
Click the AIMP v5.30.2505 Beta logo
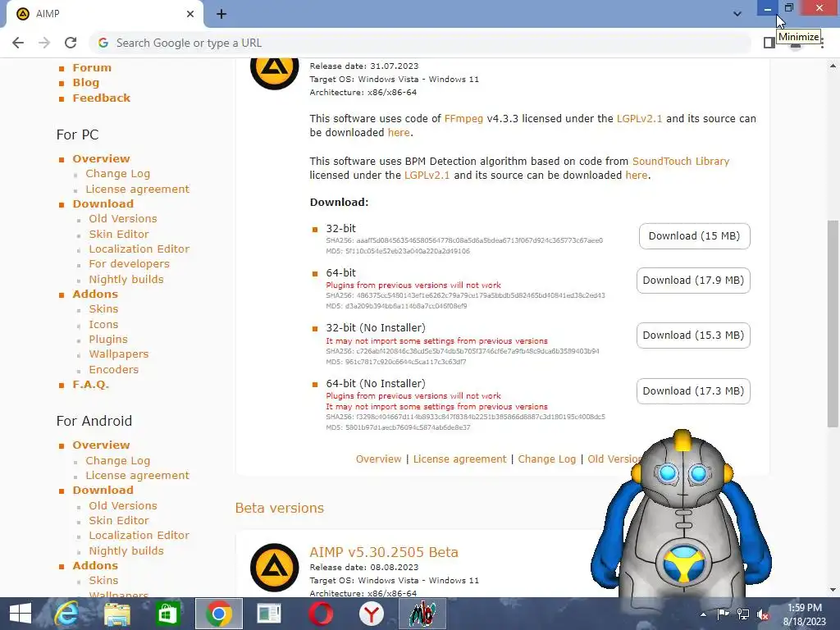[274, 568]
